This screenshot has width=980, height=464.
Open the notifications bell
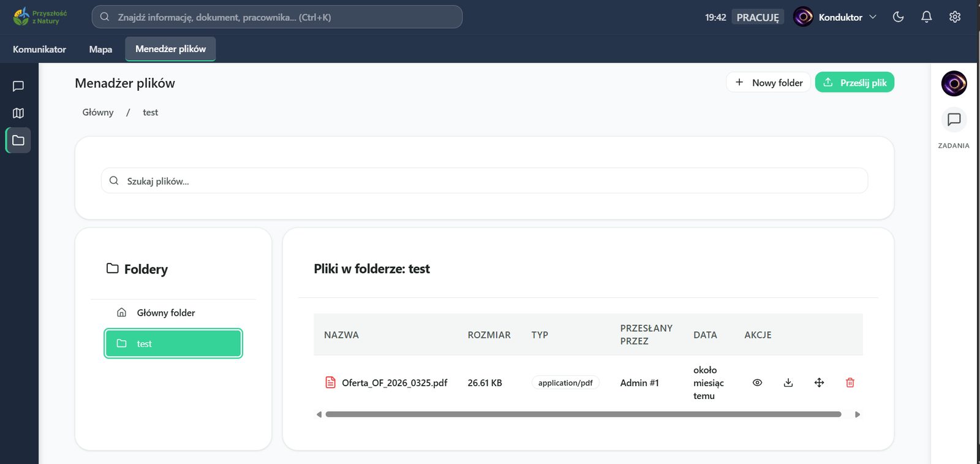927,17
